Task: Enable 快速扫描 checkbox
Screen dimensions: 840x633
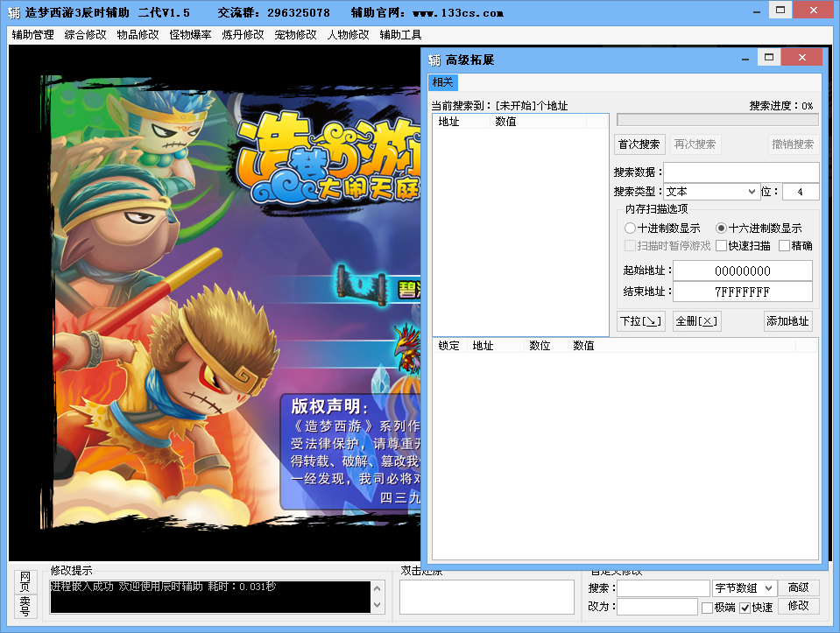Action: pos(743,246)
